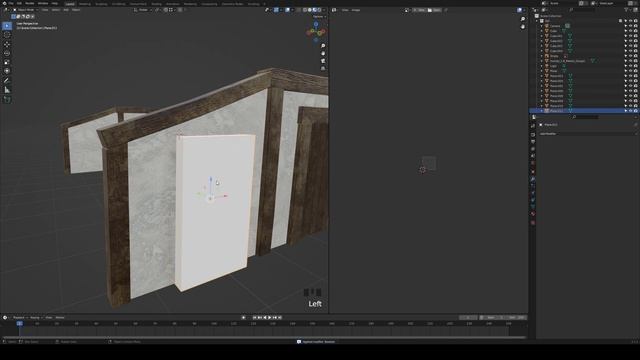Image resolution: width=640 pixels, height=360 pixels.
Task: Open the viewport Add menu
Action: coord(66,10)
